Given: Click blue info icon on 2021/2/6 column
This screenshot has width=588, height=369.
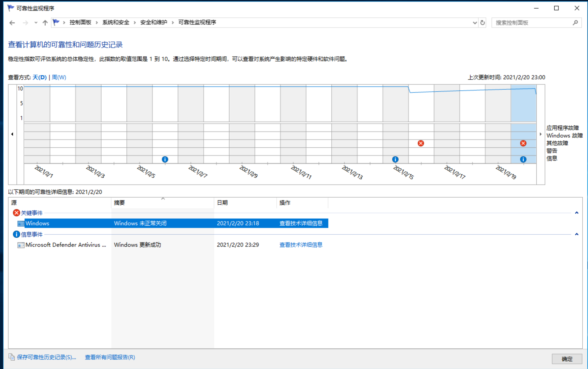Looking at the screenshot, I should click(165, 159).
